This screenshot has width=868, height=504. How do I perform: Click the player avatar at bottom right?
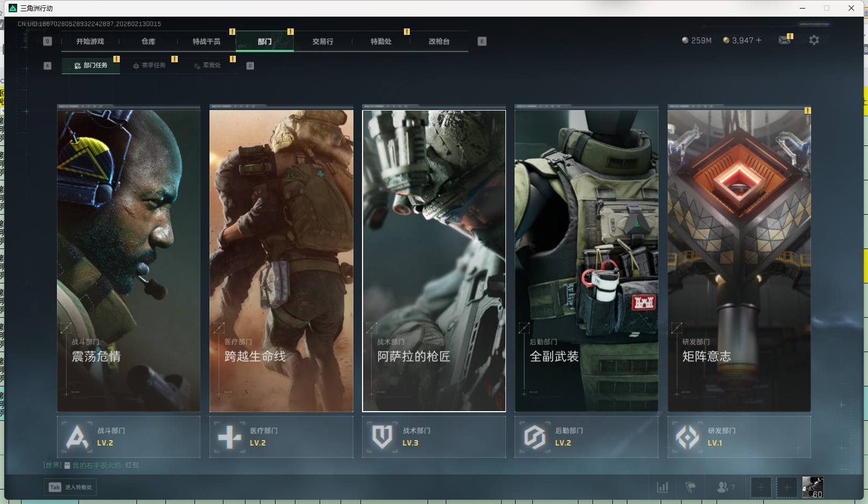click(x=812, y=487)
